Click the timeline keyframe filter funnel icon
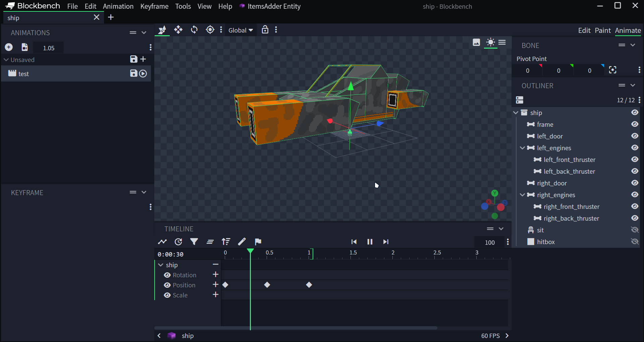 coord(194,242)
